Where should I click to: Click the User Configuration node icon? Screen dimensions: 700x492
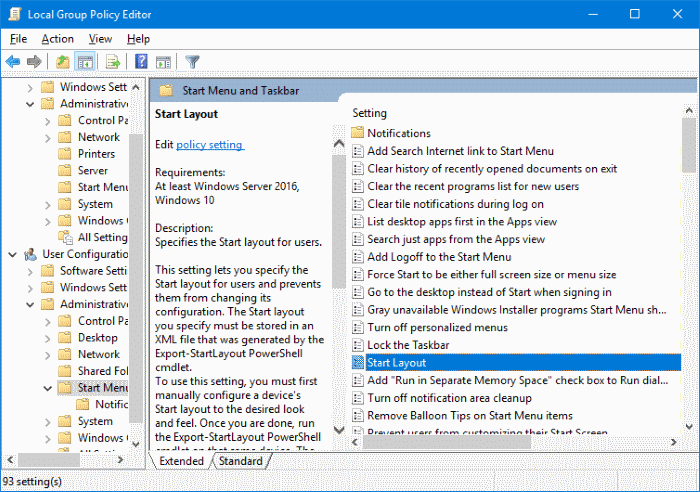point(30,254)
